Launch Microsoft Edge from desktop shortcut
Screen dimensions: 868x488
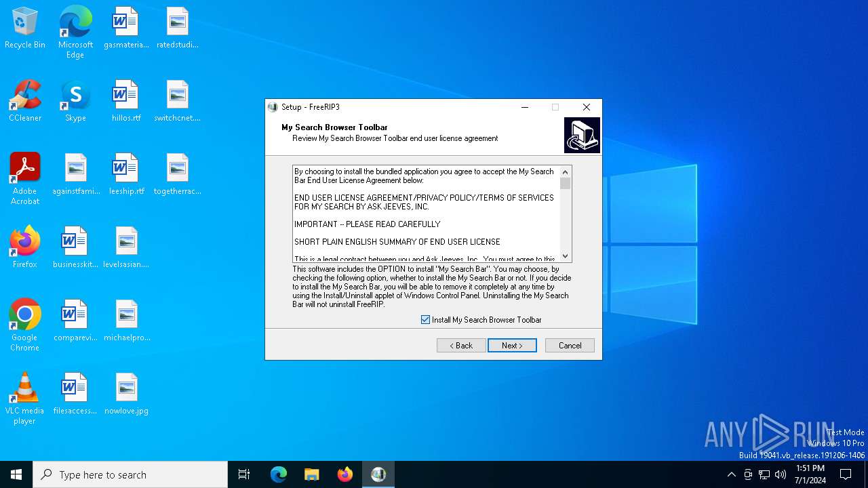point(75,33)
